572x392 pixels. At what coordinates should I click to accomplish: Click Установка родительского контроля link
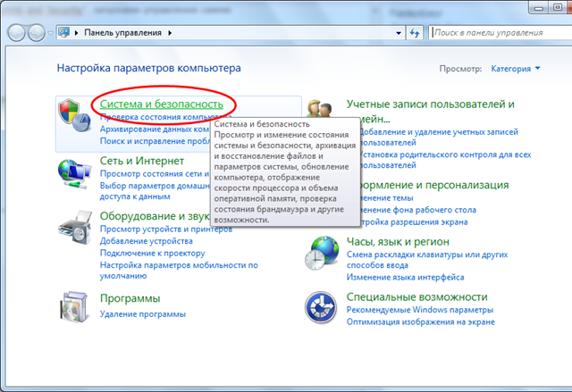tap(445, 160)
